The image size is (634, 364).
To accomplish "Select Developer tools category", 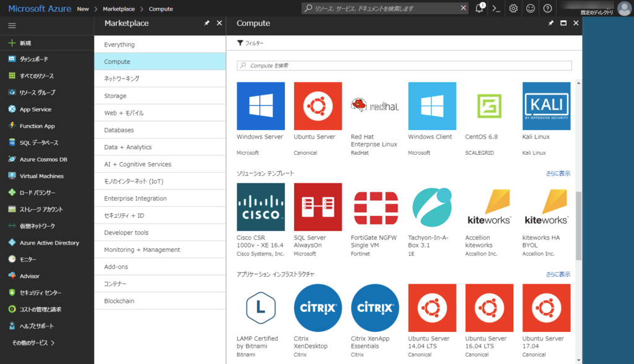I will pos(160,233).
